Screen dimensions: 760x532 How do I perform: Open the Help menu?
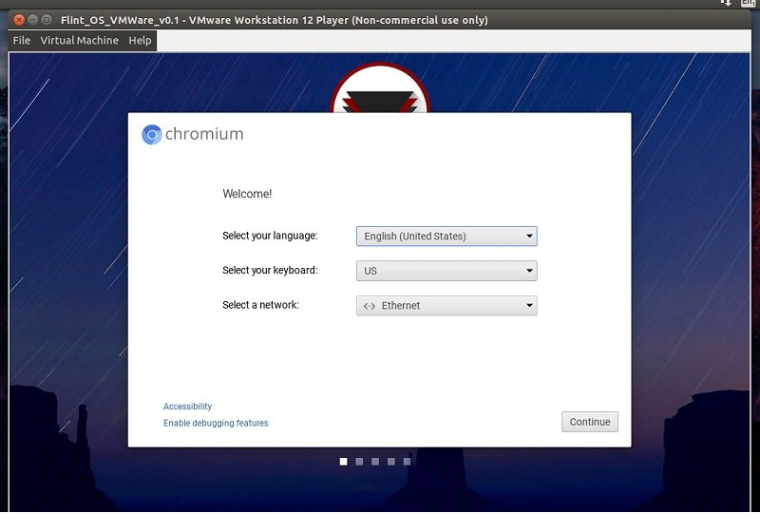click(140, 40)
